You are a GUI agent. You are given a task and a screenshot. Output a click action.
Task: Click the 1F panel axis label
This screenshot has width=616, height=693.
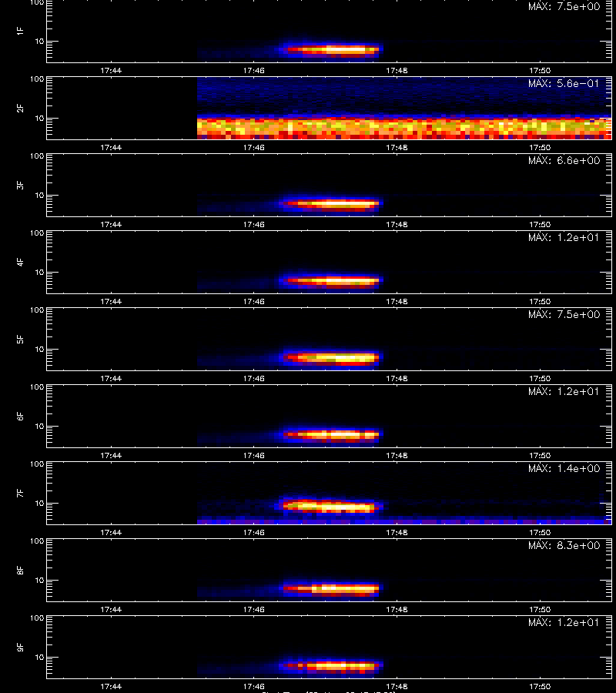coord(20,31)
